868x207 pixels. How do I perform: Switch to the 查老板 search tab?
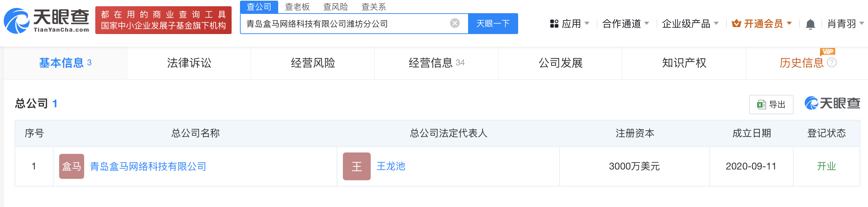[297, 7]
